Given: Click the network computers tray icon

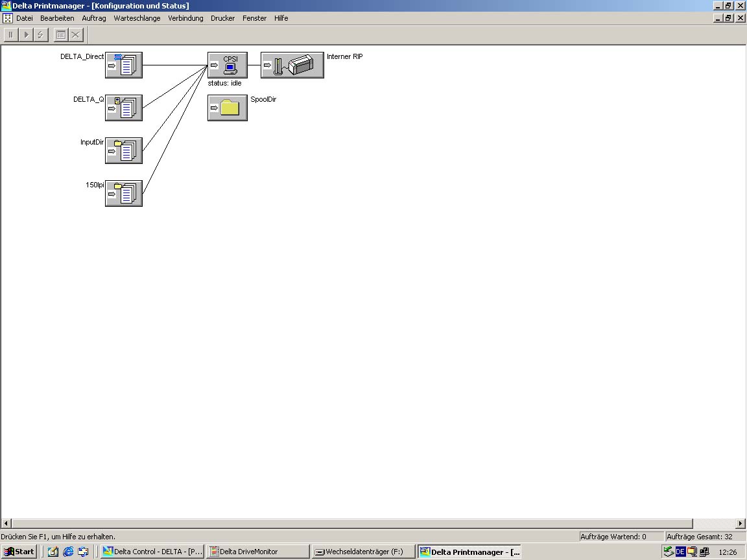Looking at the screenshot, I should 704,552.
